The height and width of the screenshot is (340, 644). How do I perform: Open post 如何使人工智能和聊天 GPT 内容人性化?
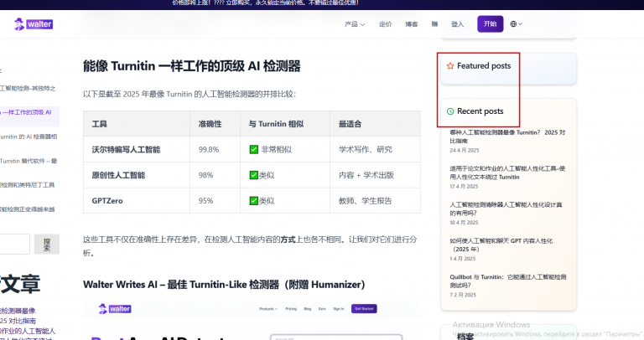coord(501,245)
